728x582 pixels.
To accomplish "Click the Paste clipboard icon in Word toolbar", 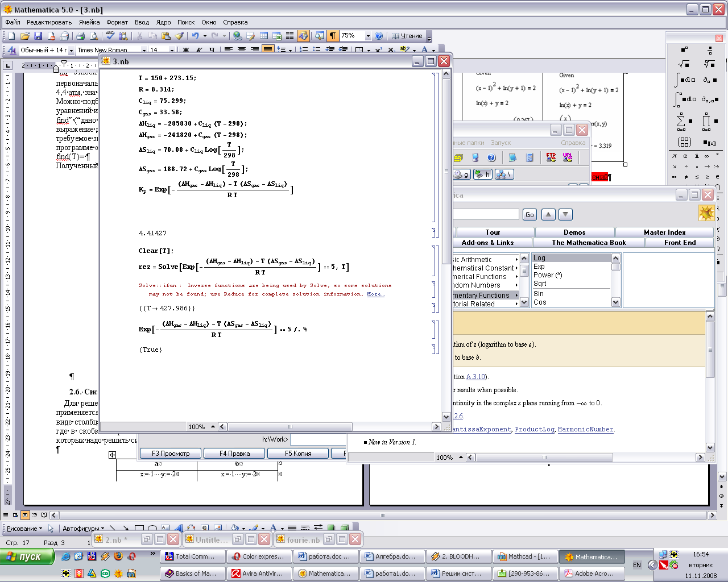I will pyautogui.click(x=166, y=36).
